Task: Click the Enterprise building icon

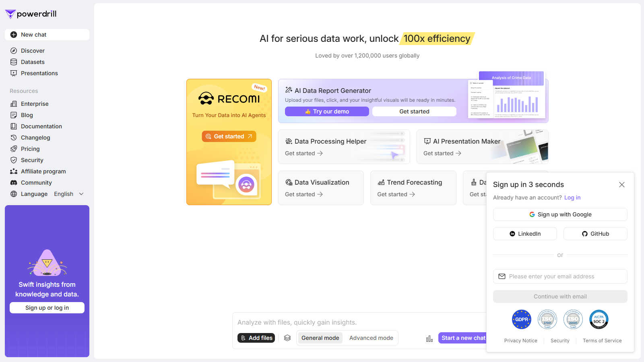Action: 14,104
